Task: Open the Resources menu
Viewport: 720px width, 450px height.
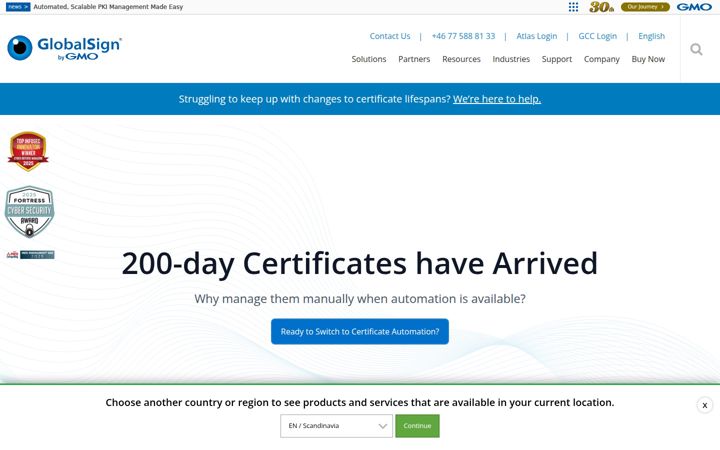Action: 461,59
